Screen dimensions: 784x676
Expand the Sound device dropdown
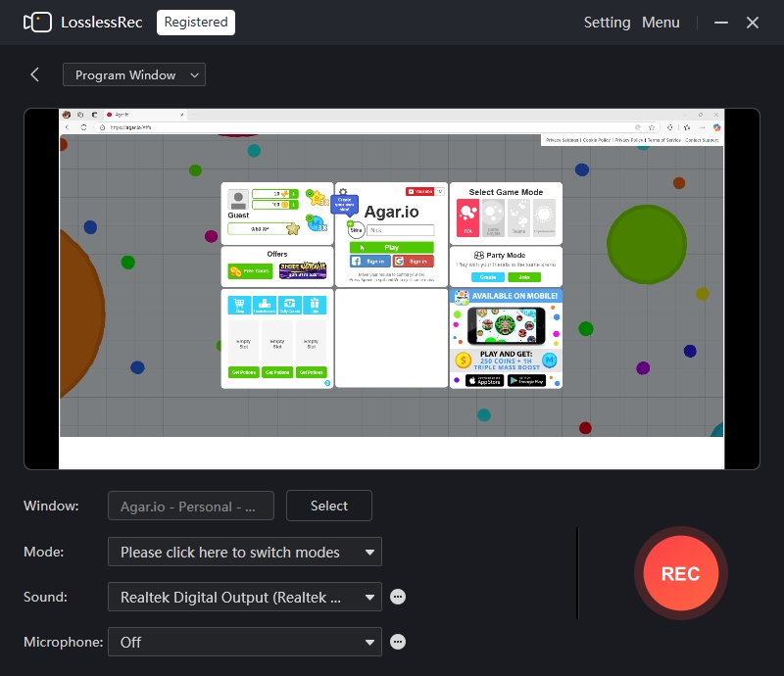(244, 597)
